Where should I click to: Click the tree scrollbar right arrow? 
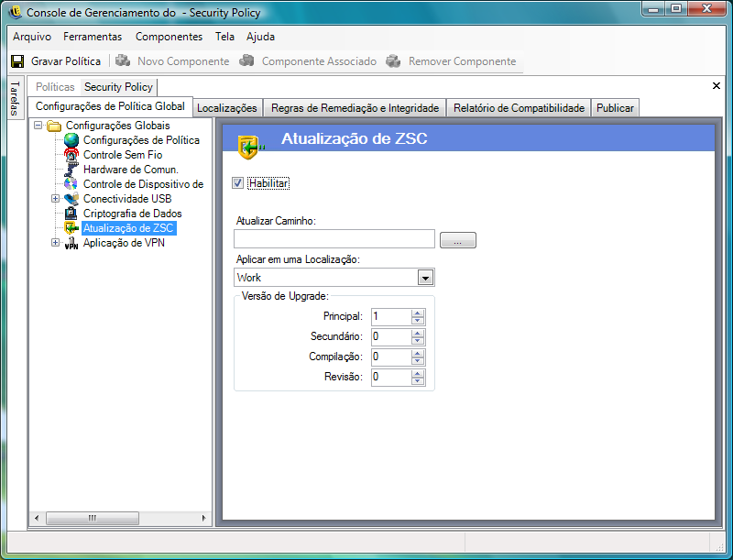203,518
